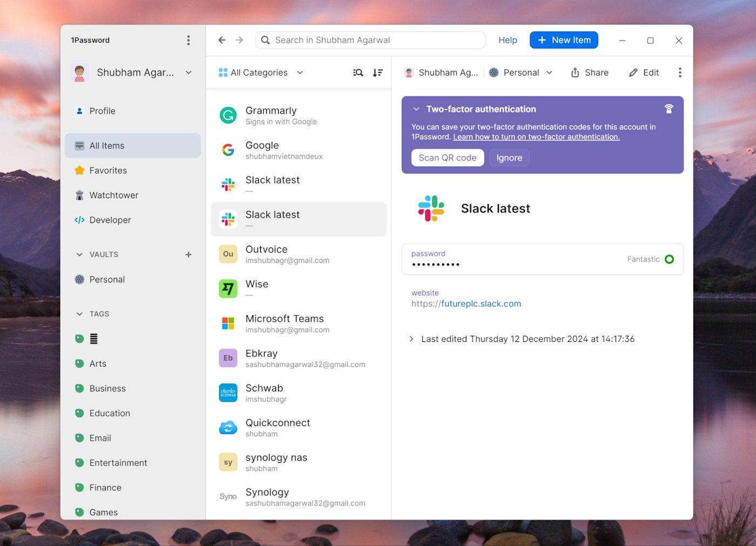Screen dimensions: 756x546
Task: Click the Slack logo in item detail
Action: 431,208
